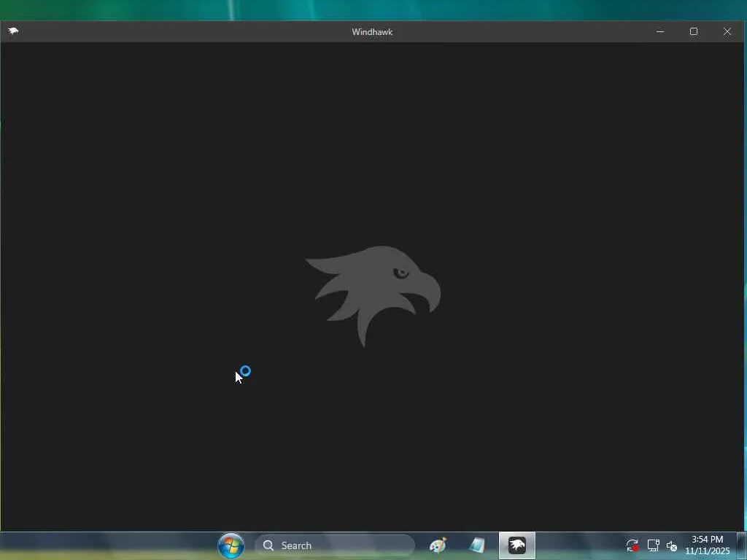
Task: Minimize the Windhawk window
Action: click(659, 31)
